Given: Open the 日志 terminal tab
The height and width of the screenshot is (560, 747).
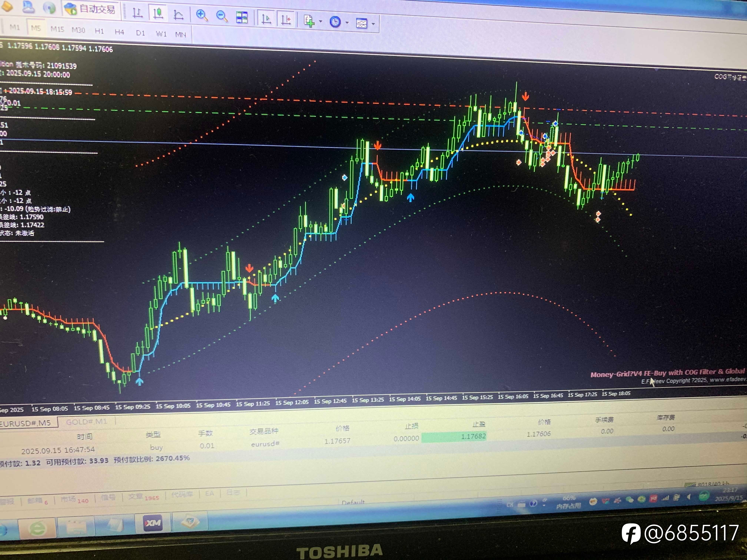Looking at the screenshot, I should tap(233, 492).
